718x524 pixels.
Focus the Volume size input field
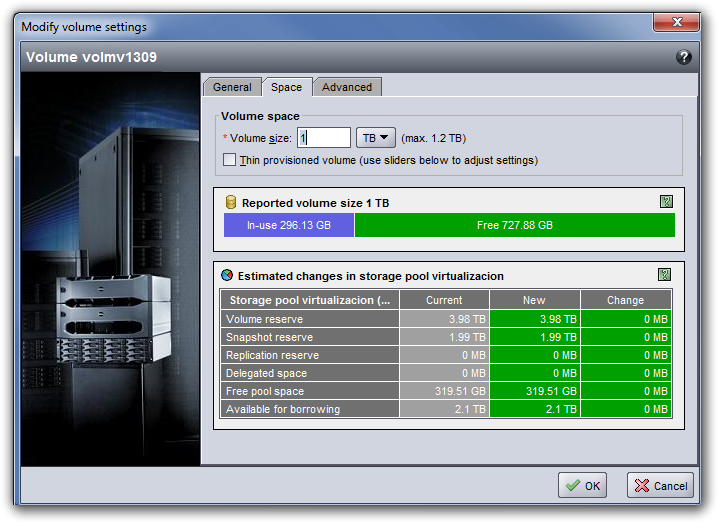click(324, 138)
